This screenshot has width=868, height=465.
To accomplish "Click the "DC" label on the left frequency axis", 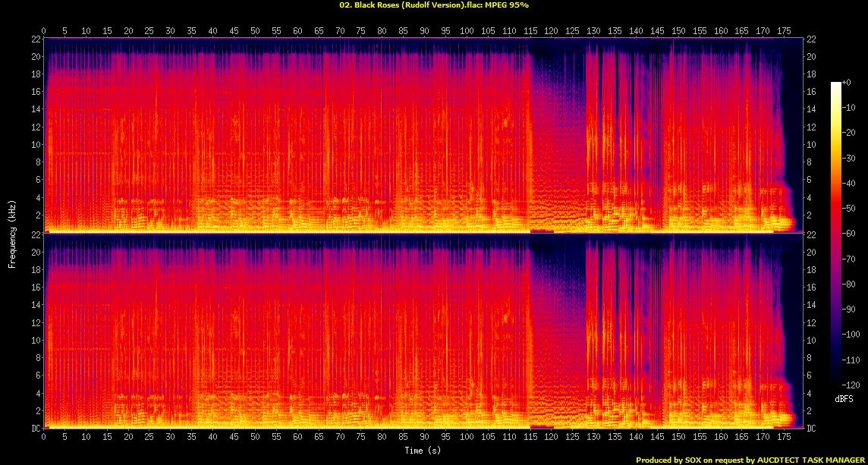I will 36,429.
